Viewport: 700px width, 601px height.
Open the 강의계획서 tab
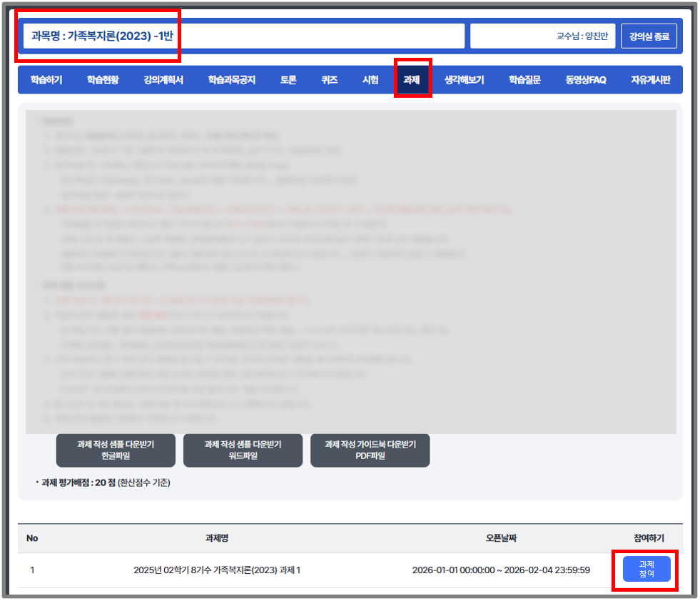(163, 80)
